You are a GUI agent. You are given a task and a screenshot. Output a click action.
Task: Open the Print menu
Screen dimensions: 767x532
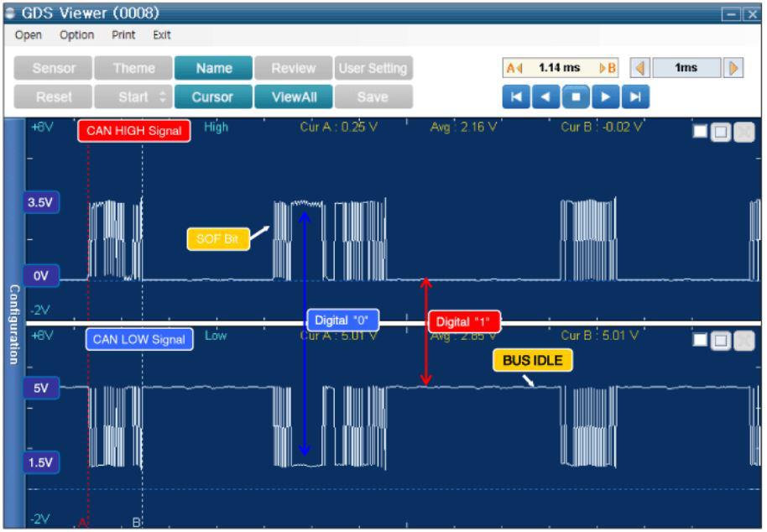tap(123, 35)
